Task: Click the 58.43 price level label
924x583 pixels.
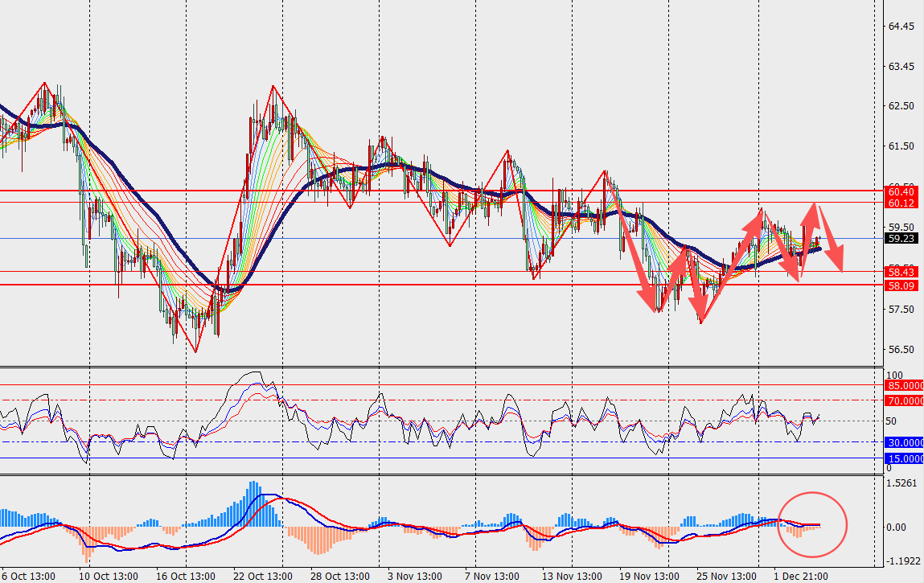Action: [900, 272]
